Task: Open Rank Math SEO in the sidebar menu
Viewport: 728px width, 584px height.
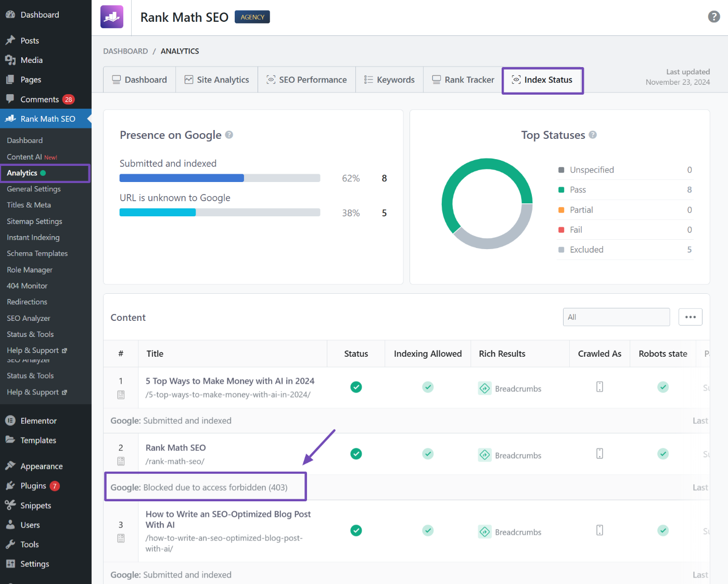Action: click(46, 119)
